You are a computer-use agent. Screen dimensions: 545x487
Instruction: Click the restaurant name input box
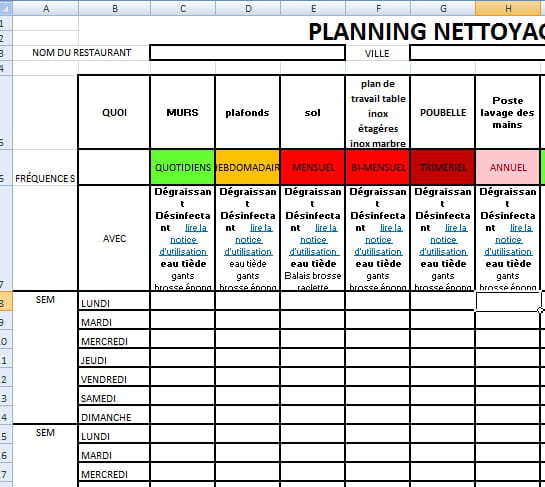click(x=247, y=53)
